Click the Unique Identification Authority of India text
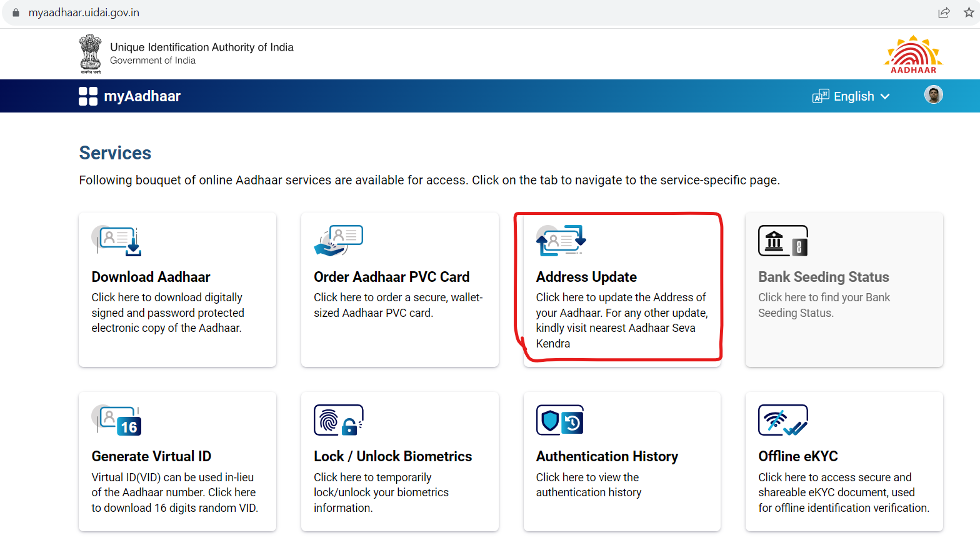Viewport: 980px width, 550px height. click(202, 47)
